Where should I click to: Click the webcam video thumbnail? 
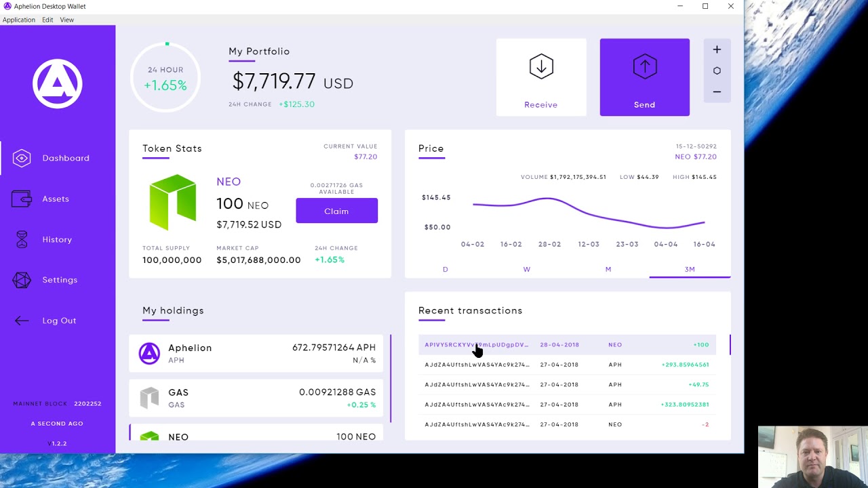[813, 457]
